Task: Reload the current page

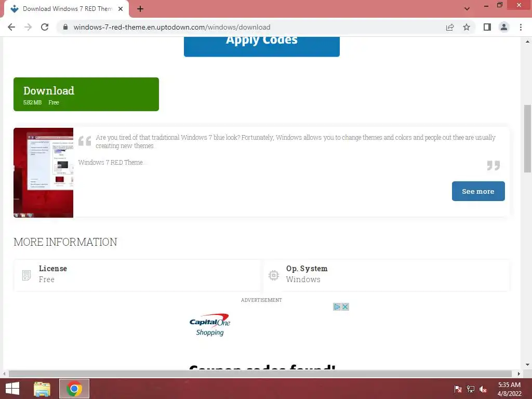Action: (45, 27)
